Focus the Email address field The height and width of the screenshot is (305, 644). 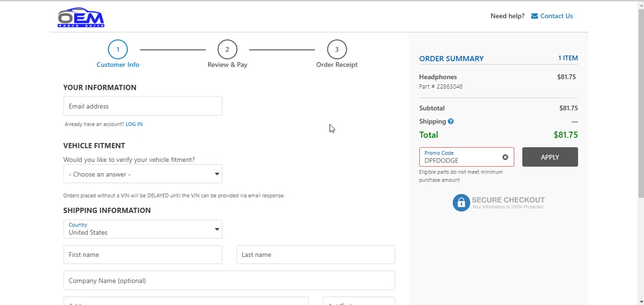[143, 106]
